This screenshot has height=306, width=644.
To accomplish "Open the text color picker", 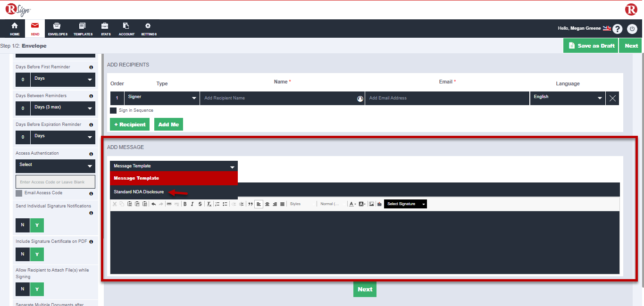I will [352, 204].
